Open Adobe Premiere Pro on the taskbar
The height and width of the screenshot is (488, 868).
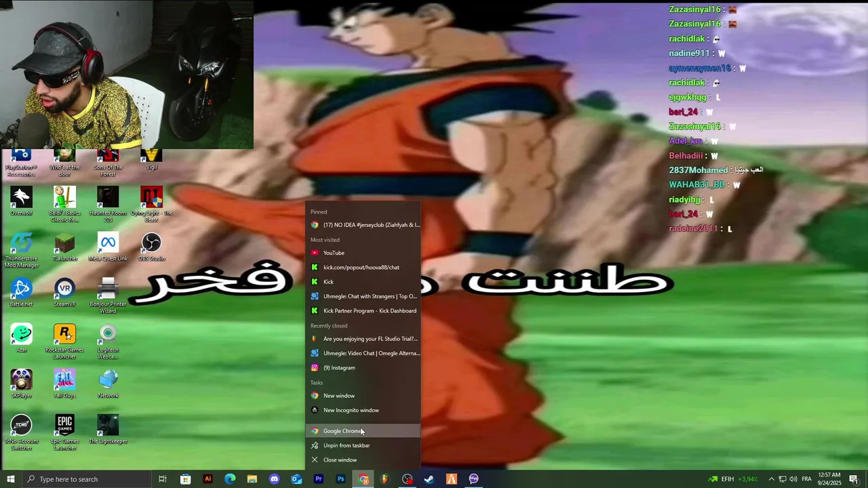318,479
